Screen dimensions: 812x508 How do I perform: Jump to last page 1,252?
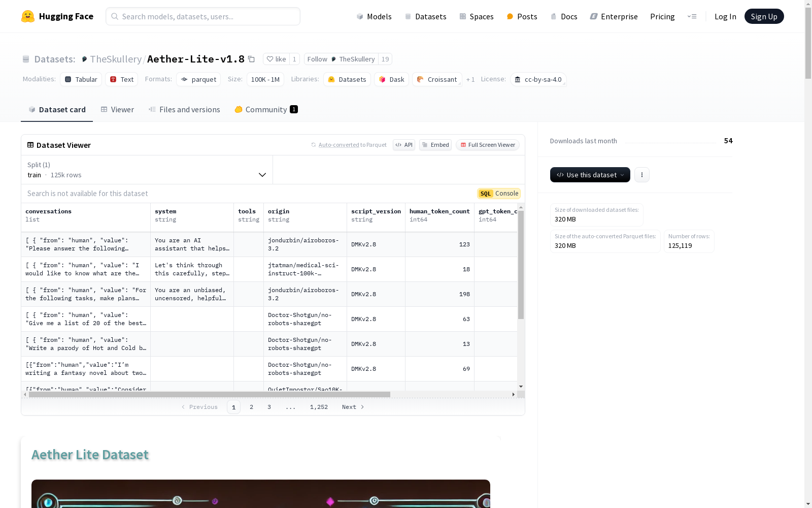coord(319,407)
